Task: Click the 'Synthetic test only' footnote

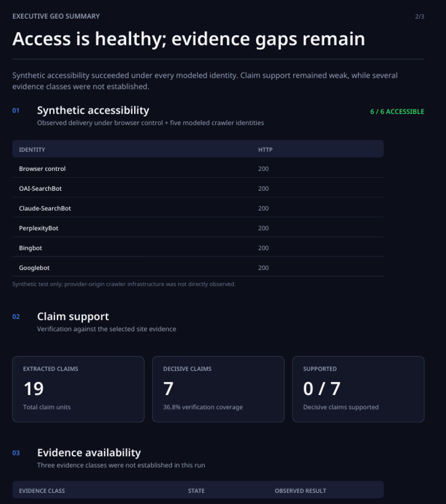Action: (124, 284)
